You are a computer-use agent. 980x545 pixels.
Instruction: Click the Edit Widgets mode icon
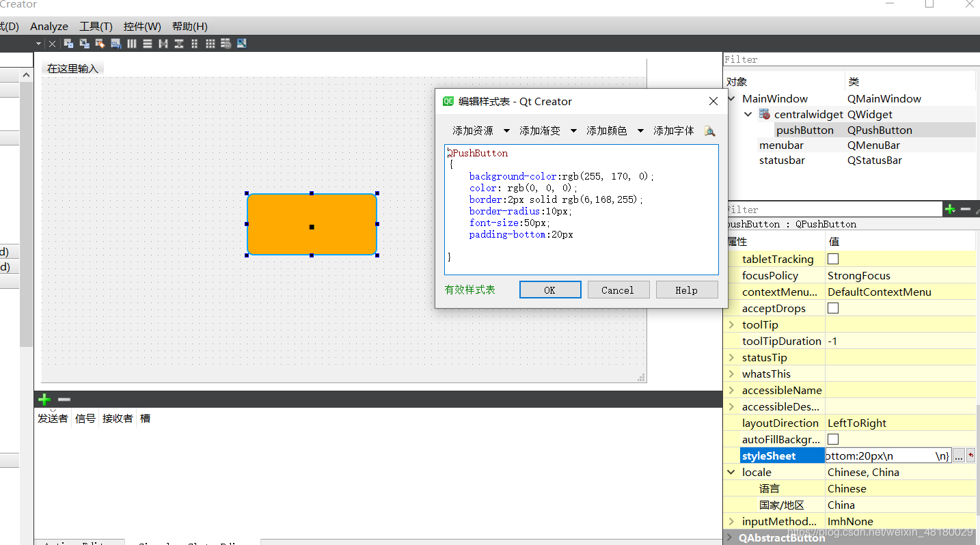click(69, 44)
